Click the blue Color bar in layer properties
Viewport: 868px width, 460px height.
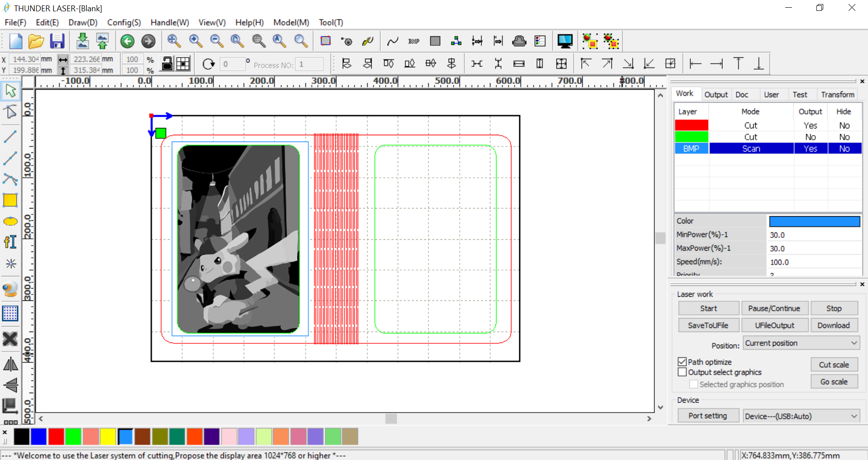click(815, 221)
